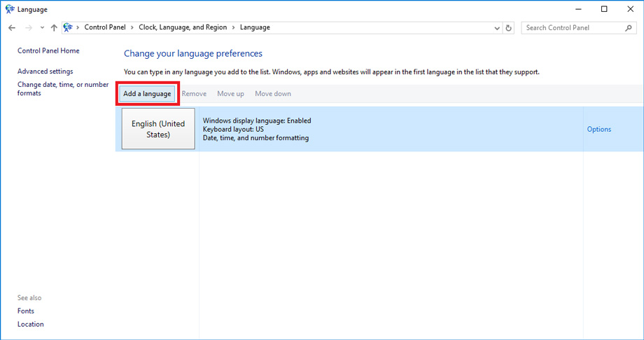Select the English (United States) tile
Viewport: 644px width, 340px height.
coord(158,129)
